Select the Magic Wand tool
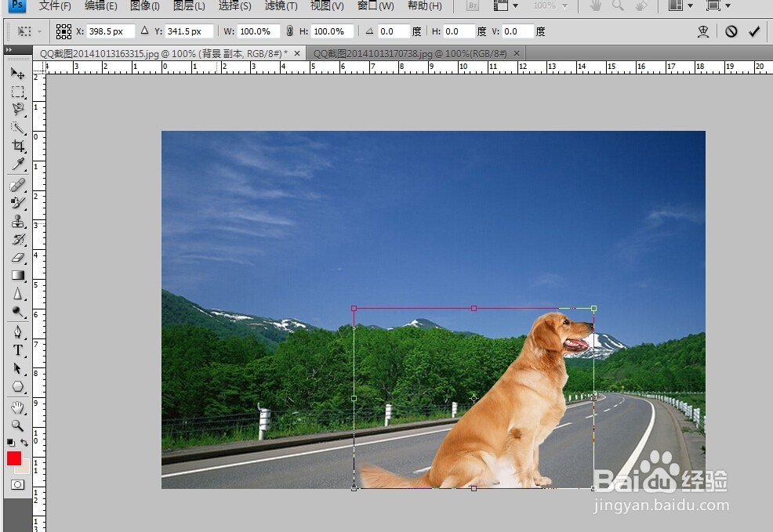 18,128
